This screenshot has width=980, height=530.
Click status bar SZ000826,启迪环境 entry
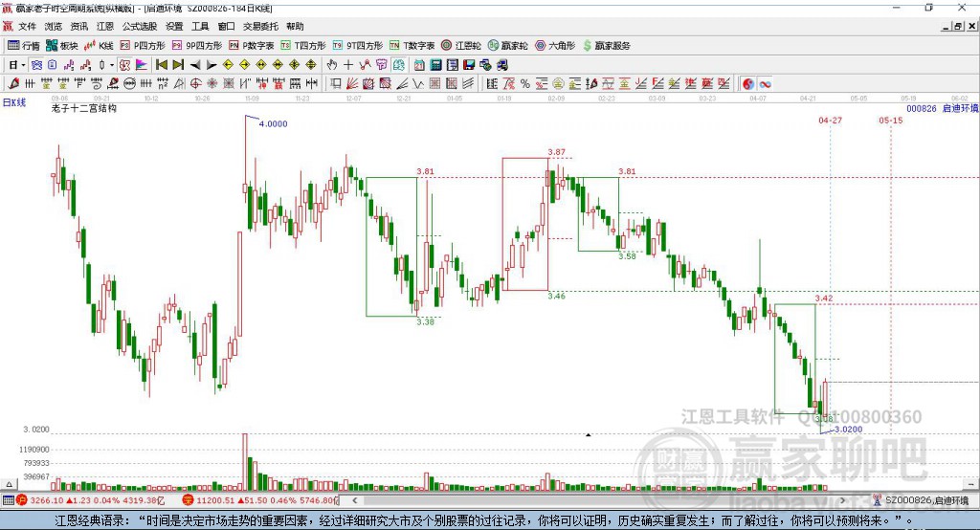(x=922, y=500)
